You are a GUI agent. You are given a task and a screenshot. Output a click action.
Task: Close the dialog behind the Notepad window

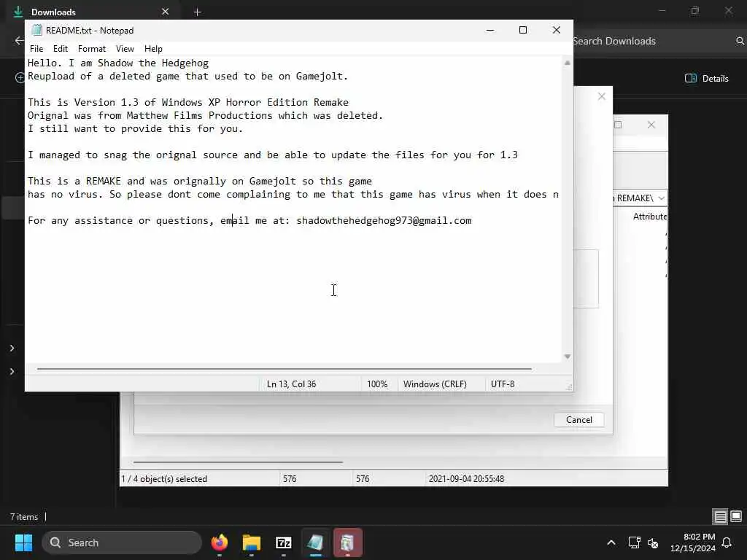(601, 97)
